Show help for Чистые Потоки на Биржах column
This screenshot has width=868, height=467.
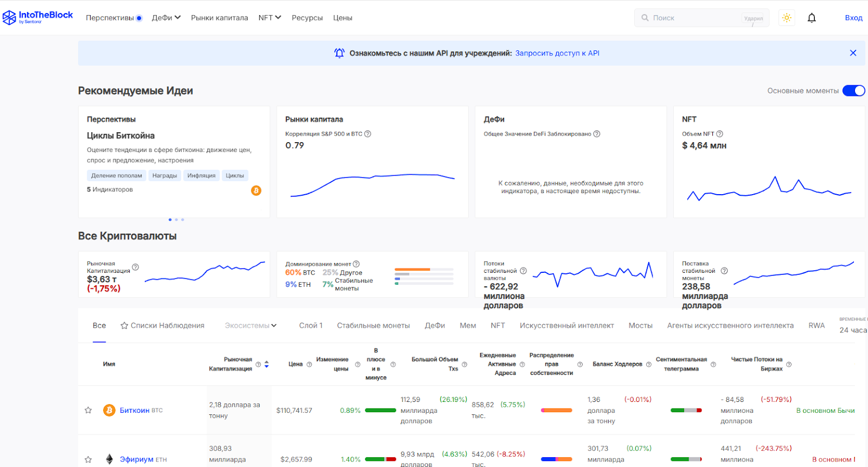(x=789, y=364)
